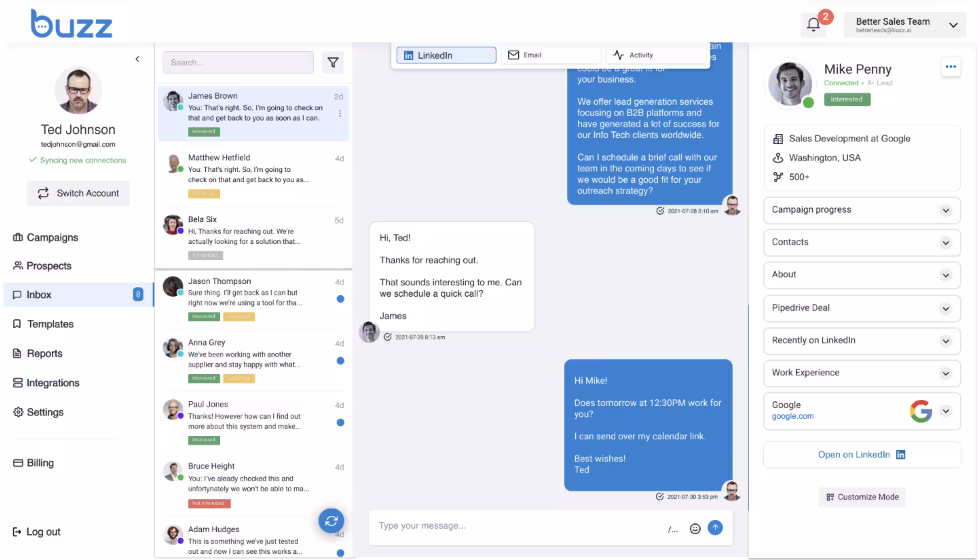Toggle Customize Mode

tap(862, 497)
